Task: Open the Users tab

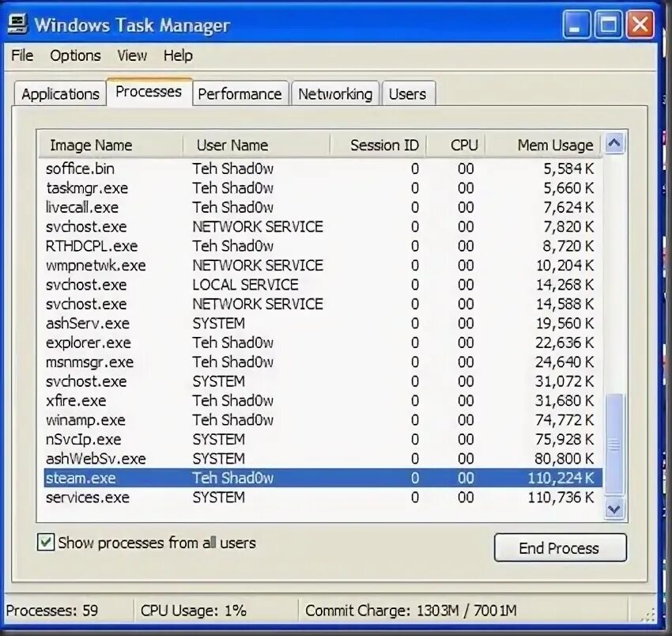Action: tap(408, 93)
